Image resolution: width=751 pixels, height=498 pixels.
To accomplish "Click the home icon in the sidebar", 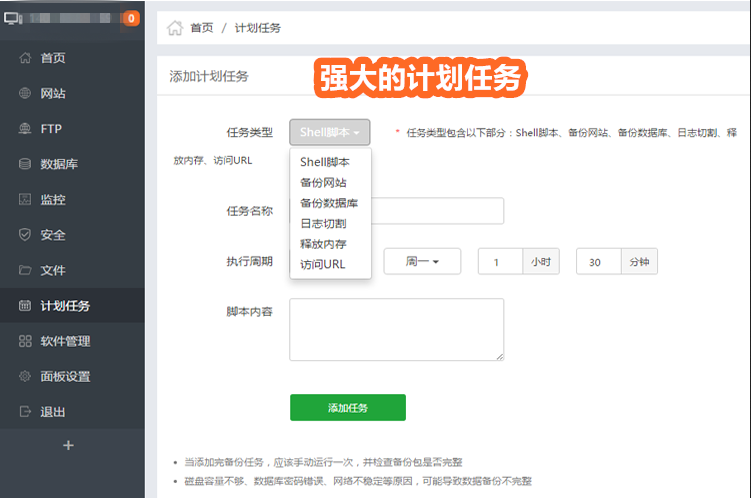I will click(25, 58).
